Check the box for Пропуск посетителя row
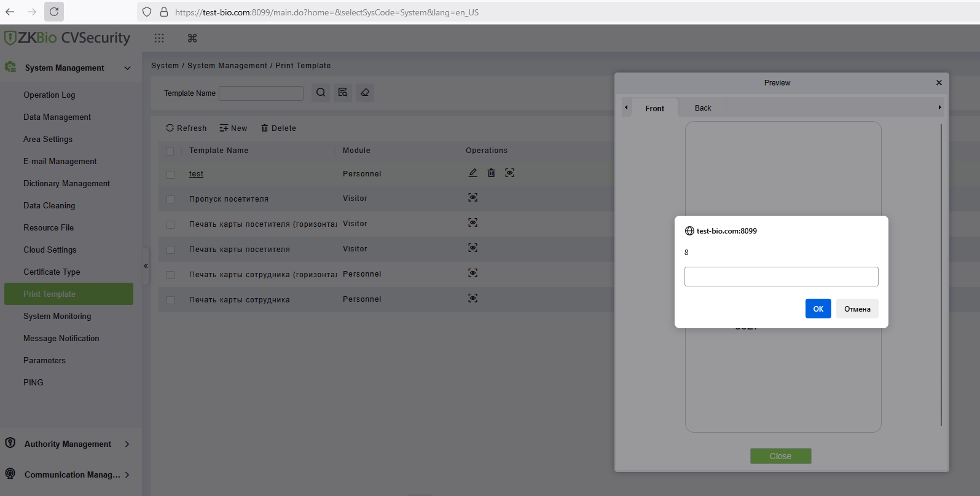The width and height of the screenshot is (980, 496). pyautogui.click(x=170, y=200)
